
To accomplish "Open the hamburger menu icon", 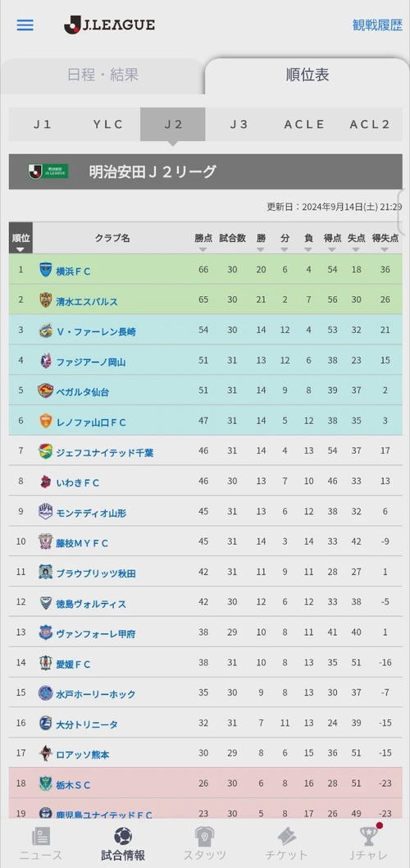I will (25, 25).
